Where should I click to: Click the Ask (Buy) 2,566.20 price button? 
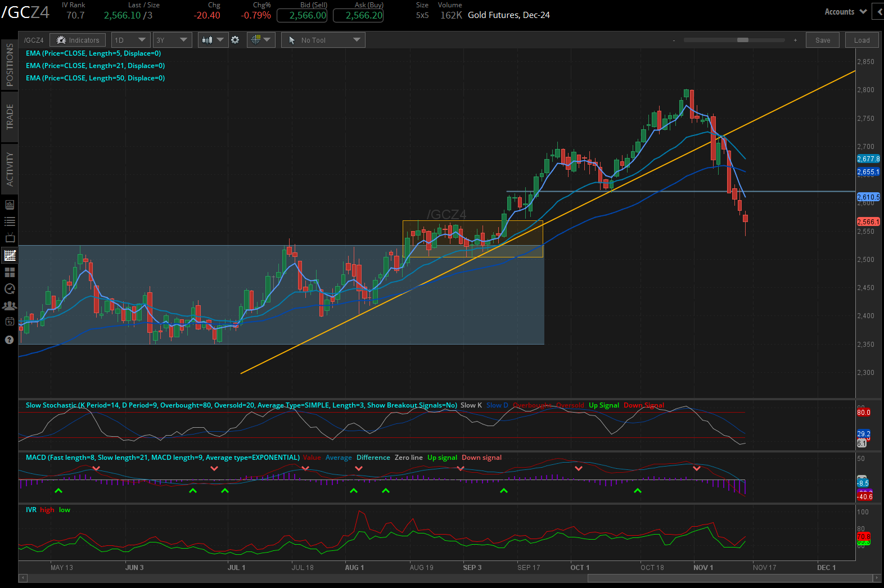point(358,16)
